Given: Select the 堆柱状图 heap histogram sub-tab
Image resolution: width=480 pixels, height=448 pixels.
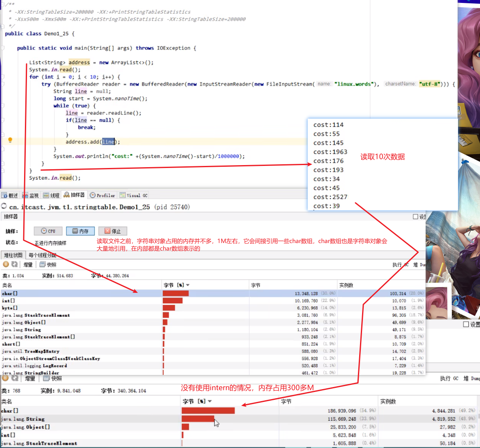Looking at the screenshot, I should coord(13,255).
